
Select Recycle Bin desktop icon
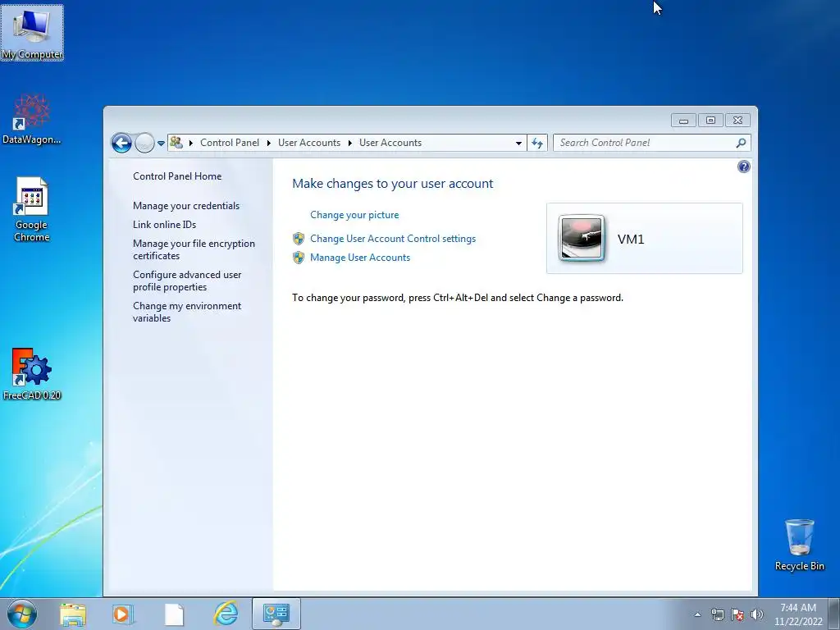point(799,545)
